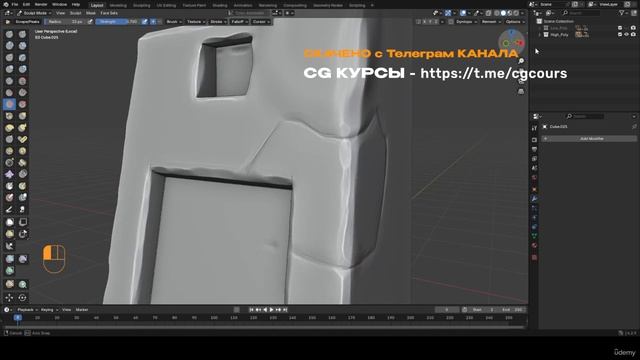Adjust the brush Strength slider
The height and width of the screenshot is (360, 640).
[118, 22]
